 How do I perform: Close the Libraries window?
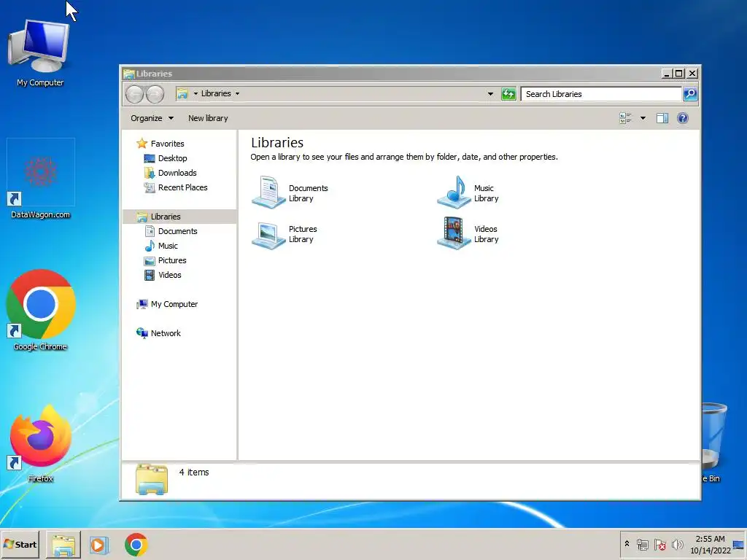pos(692,74)
